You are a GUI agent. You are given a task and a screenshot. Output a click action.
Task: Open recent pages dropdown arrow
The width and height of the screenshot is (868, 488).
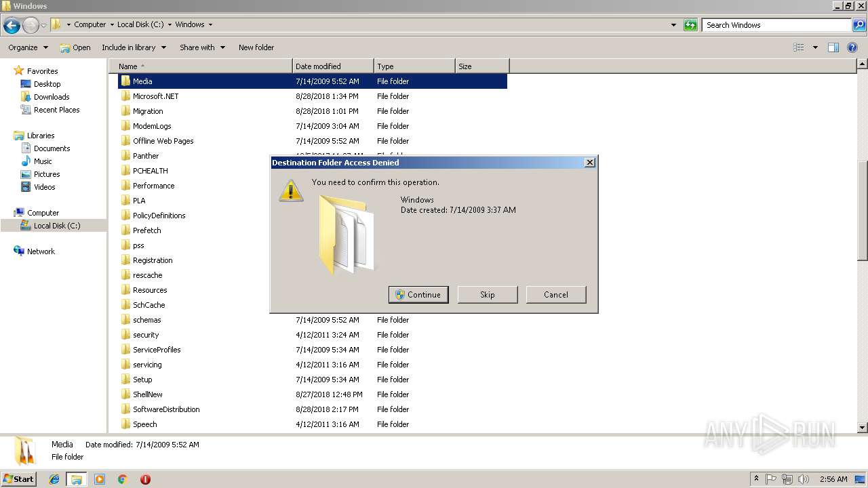(x=43, y=25)
